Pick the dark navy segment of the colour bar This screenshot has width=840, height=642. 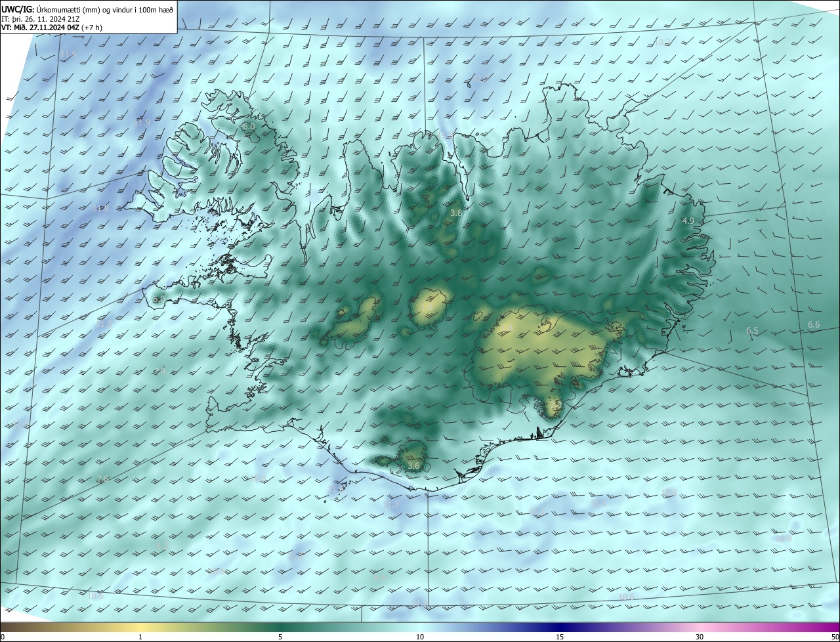coord(560,627)
